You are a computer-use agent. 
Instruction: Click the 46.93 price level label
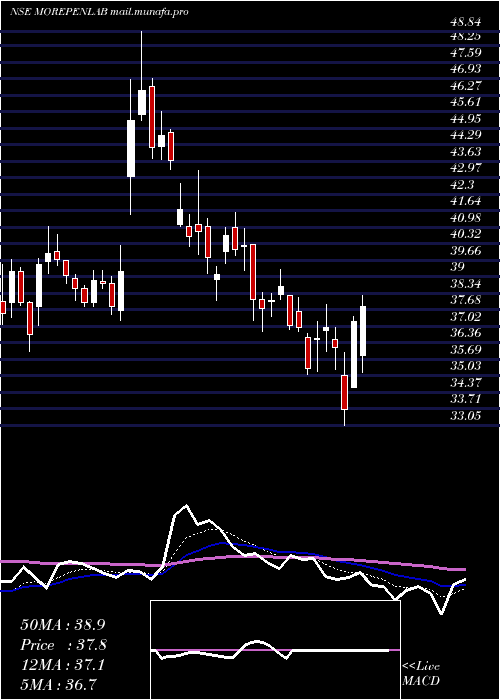click(x=465, y=69)
